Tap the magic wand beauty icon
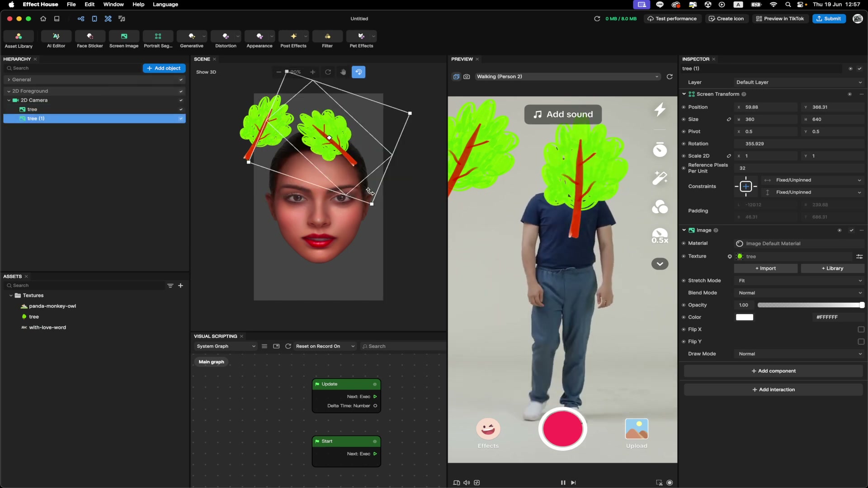This screenshot has height=488, width=868. [660, 178]
